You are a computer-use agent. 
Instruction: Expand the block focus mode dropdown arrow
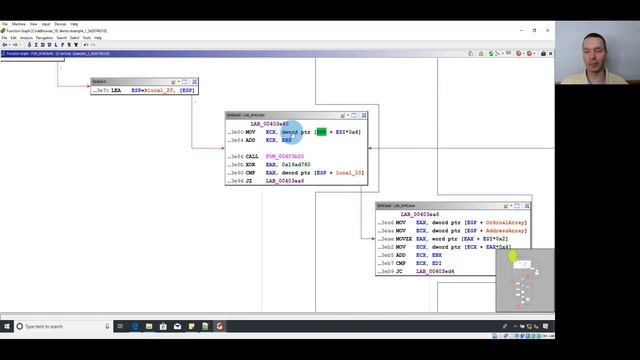534,53
